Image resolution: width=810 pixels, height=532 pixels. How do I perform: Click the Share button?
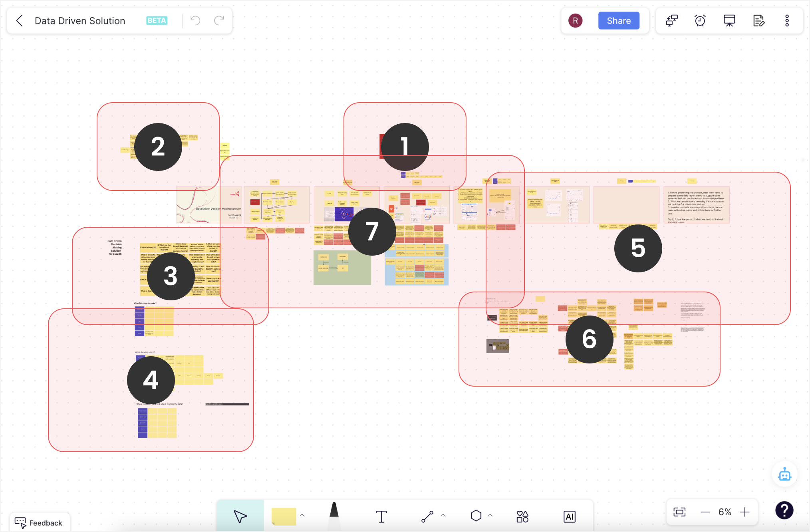click(x=618, y=21)
